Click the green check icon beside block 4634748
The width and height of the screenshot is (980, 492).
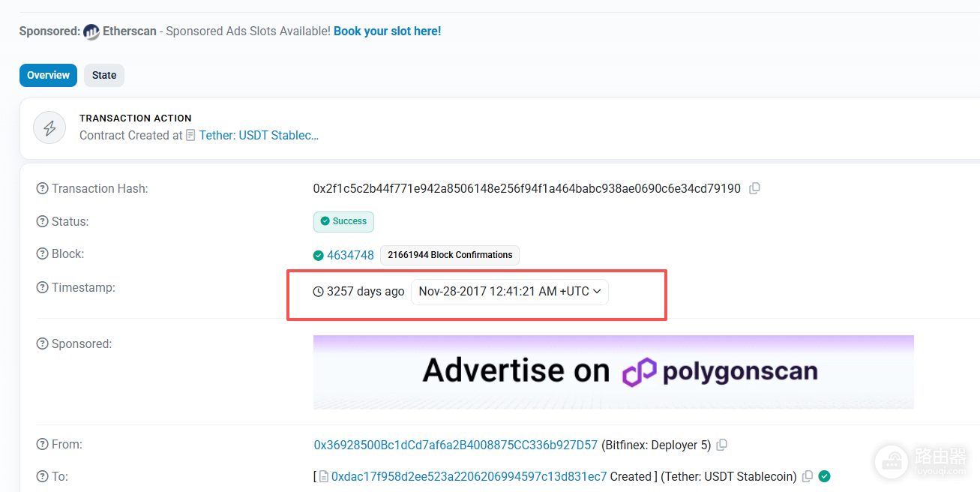tap(319, 256)
